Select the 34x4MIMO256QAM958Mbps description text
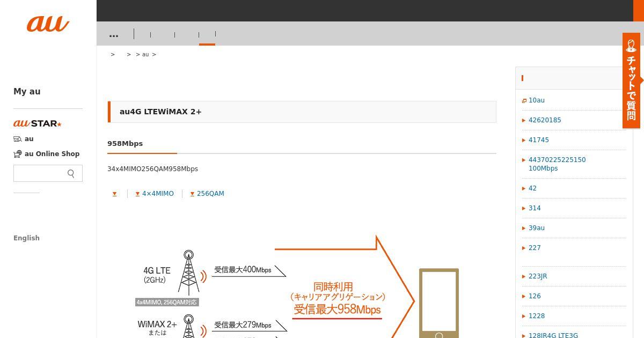Screen dimensions: 644x338 (152, 168)
